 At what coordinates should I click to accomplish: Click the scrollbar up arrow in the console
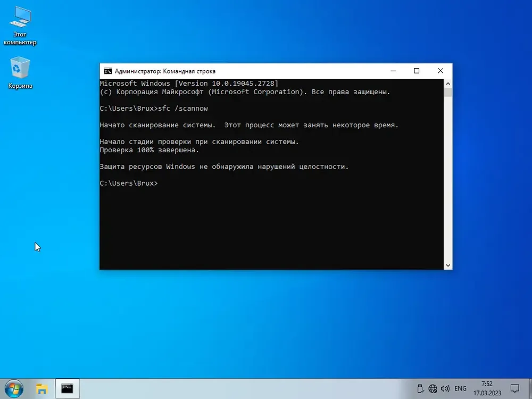(x=448, y=84)
